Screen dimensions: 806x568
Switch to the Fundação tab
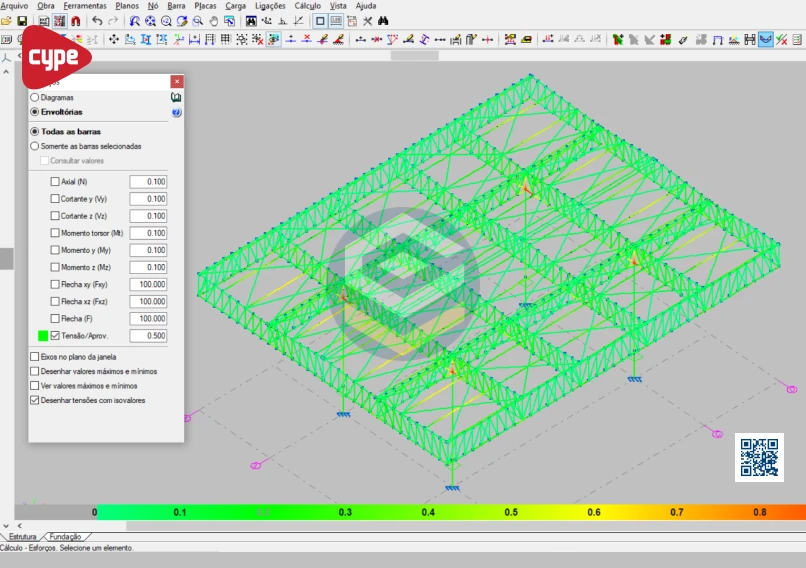click(x=65, y=537)
